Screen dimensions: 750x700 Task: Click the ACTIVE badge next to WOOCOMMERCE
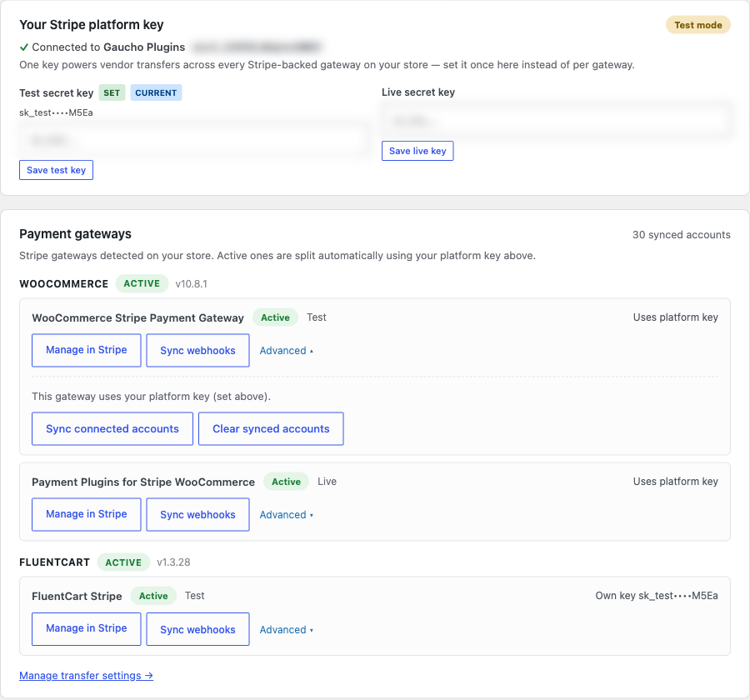142,283
